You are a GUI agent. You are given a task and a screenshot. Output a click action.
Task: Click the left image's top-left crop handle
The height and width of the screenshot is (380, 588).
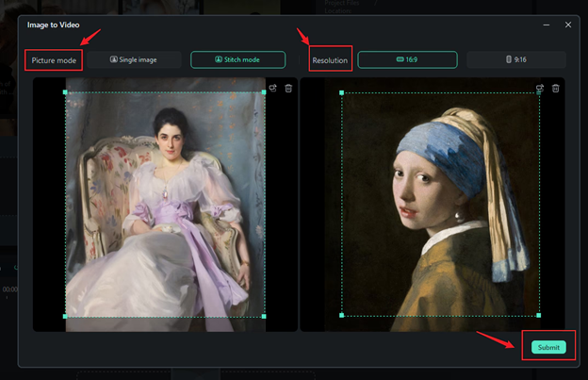point(65,92)
